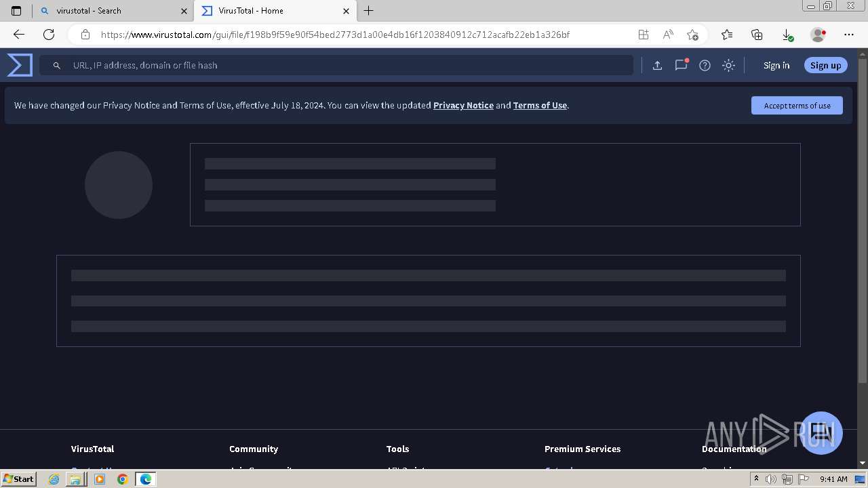Close the virustotal - Search tab
Viewport: 868px width, 488px height.
184,11
